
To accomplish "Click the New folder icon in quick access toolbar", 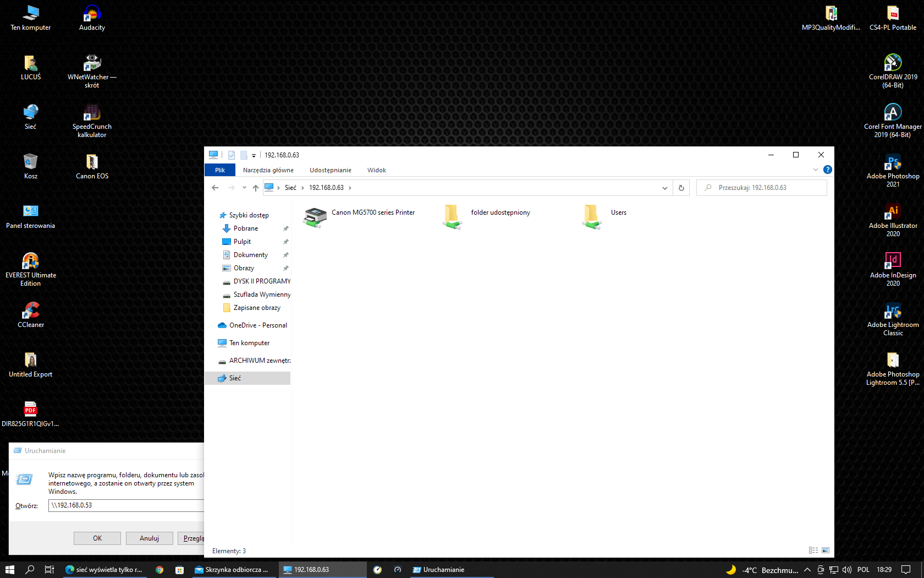I will click(x=244, y=155).
